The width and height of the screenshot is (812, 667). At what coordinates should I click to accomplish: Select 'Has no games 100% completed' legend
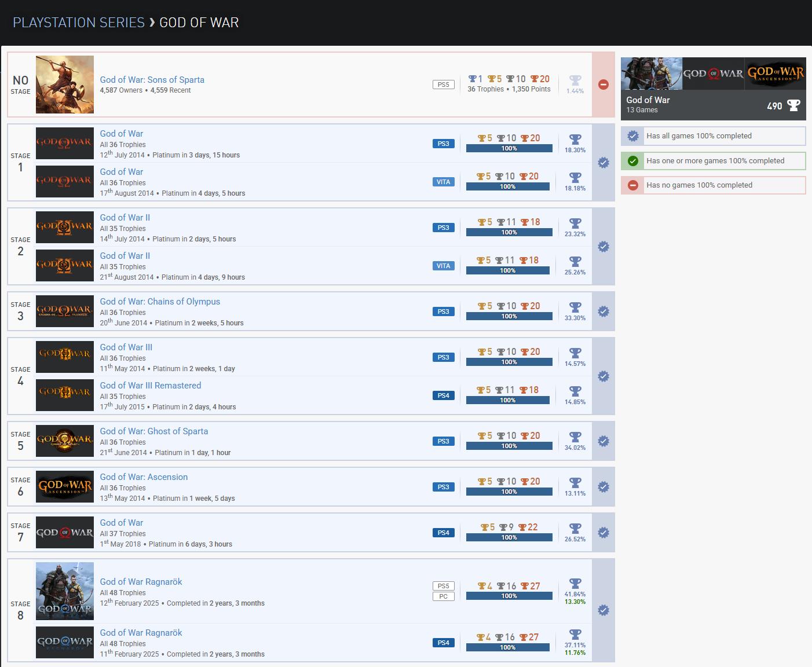click(x=713, y=185)
